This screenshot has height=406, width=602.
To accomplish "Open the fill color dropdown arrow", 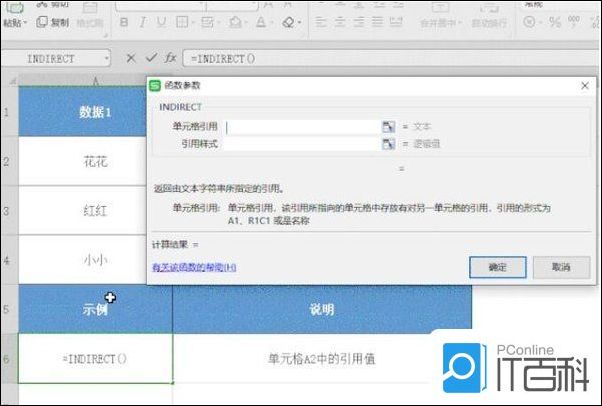I will point(245,23).
